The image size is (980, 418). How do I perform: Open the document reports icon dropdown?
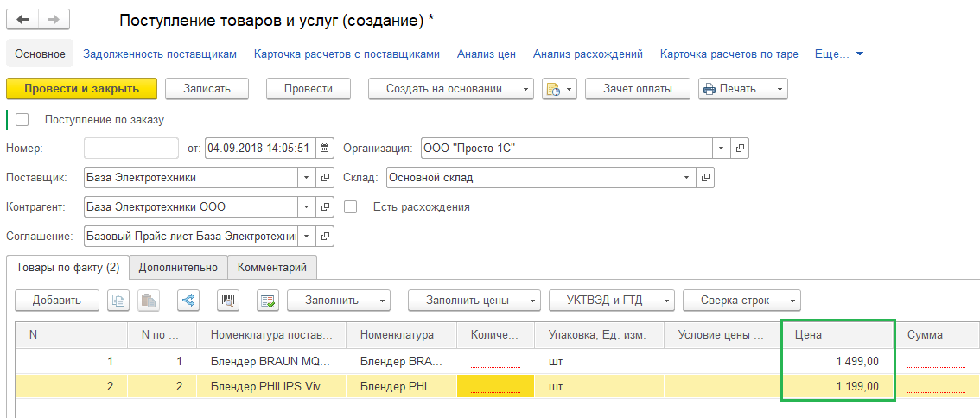point(559,89)
